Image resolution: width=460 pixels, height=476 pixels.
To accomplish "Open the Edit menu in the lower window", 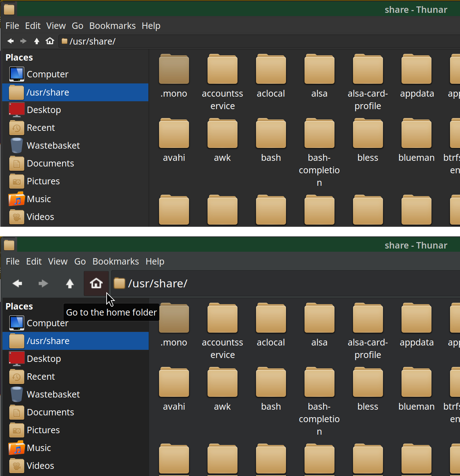I will click(x=34, y=261).
